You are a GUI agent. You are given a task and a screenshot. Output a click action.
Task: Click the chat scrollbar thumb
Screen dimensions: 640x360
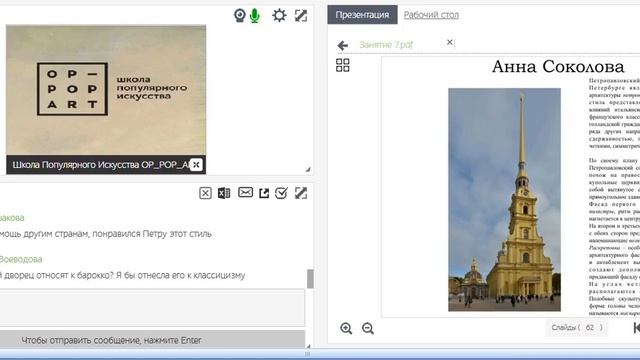[x=310, y=279]
